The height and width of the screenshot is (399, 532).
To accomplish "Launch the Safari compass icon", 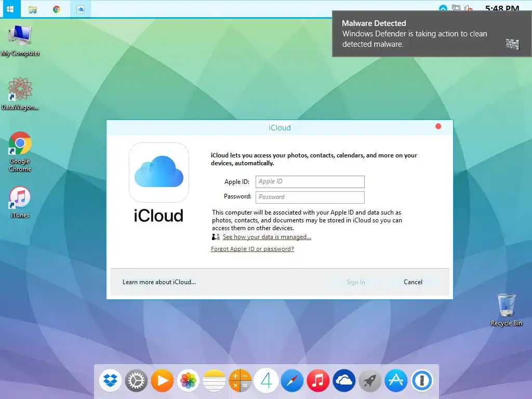I will [292, 380].
